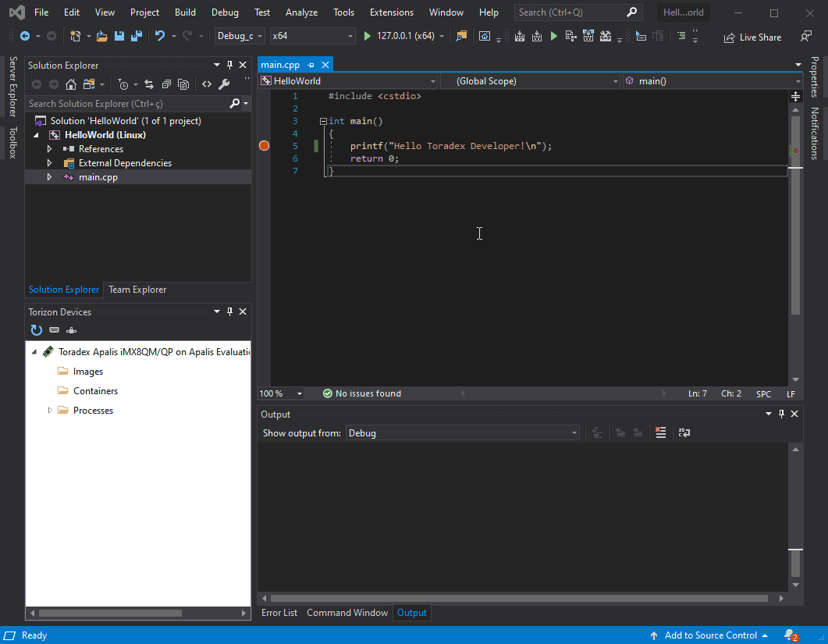828x644 pixels.
Task: Undo the last action
Action: (159, 36)
